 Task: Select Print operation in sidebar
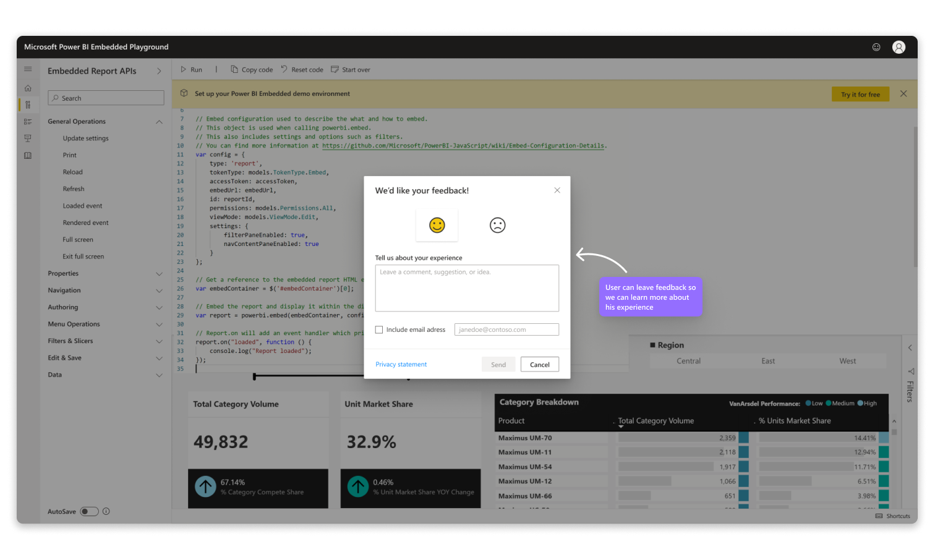click(70, 155)
